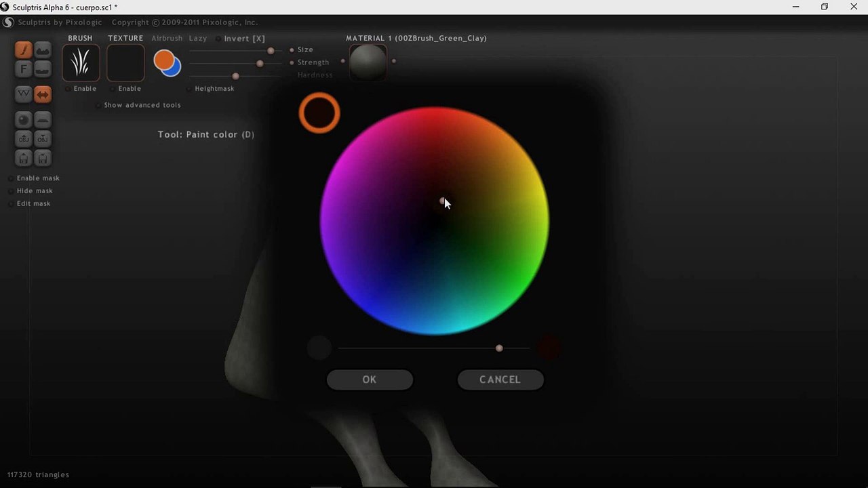868x488 pixels.
Task: Toggle the Lazy brush option
Action: 198,39
